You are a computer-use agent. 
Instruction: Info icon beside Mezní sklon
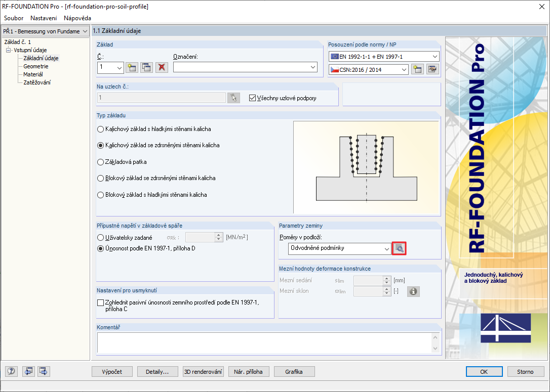tap(413, 291)
